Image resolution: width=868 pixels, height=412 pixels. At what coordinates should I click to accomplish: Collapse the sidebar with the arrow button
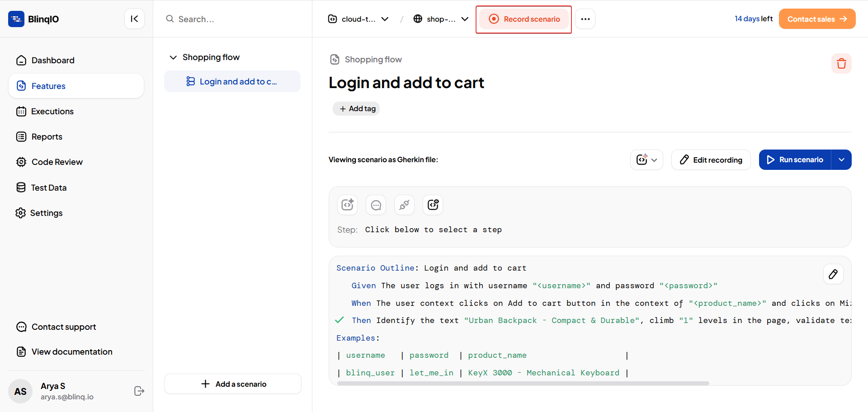point(134,19)
